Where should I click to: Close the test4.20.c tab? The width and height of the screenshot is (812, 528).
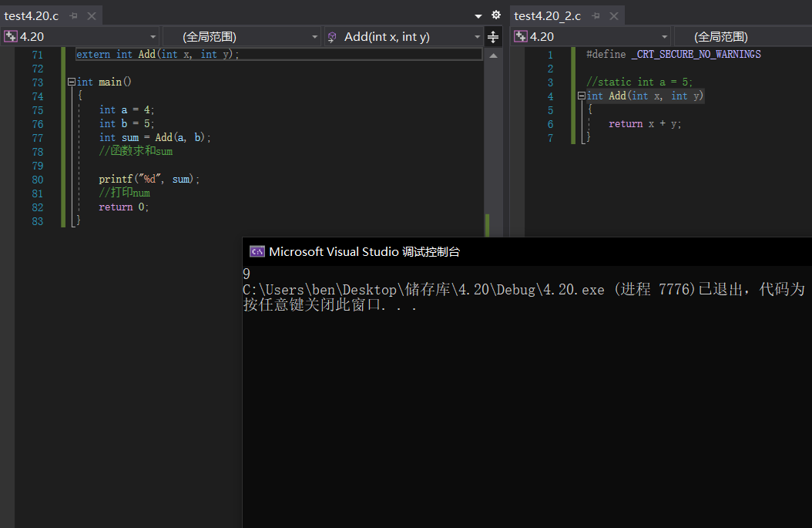point(92,16)
